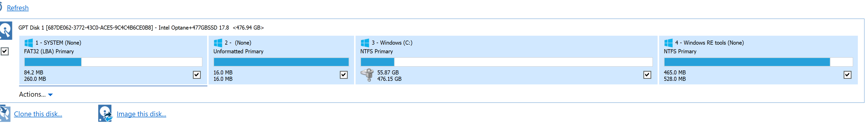Click the compressed drive icon beside 55.87 GB

click(367, 75)
